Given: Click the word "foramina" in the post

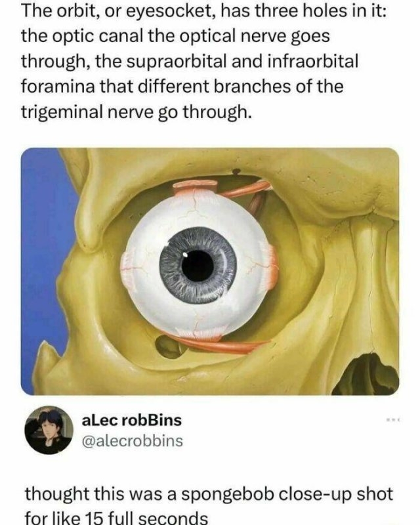Looking at the screenshot, I should click(57, 87).
